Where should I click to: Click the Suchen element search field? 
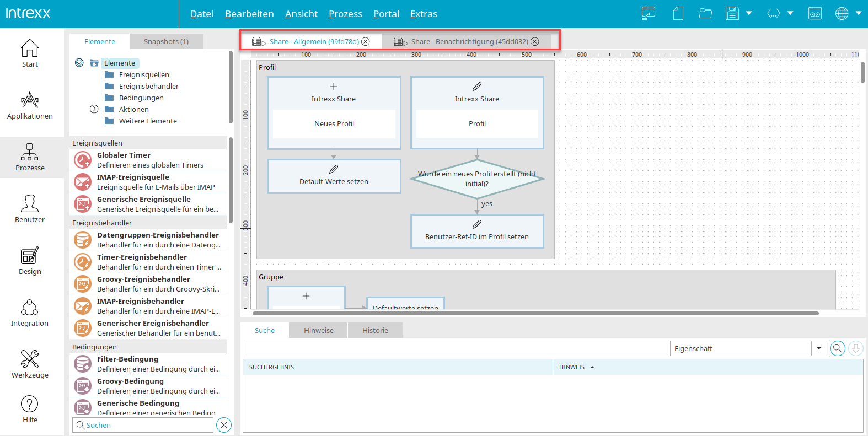coord(143,425)
